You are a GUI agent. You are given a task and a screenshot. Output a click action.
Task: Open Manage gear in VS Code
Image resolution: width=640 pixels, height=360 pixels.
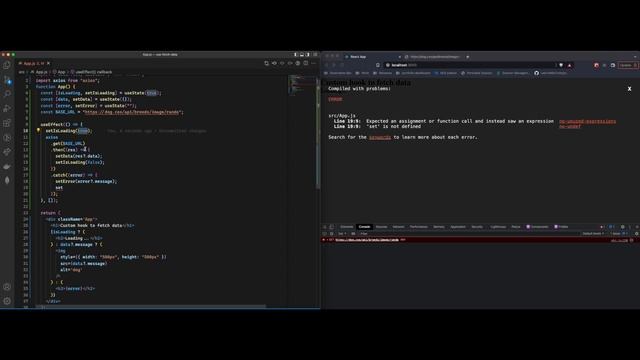click(x=7, y=301)
